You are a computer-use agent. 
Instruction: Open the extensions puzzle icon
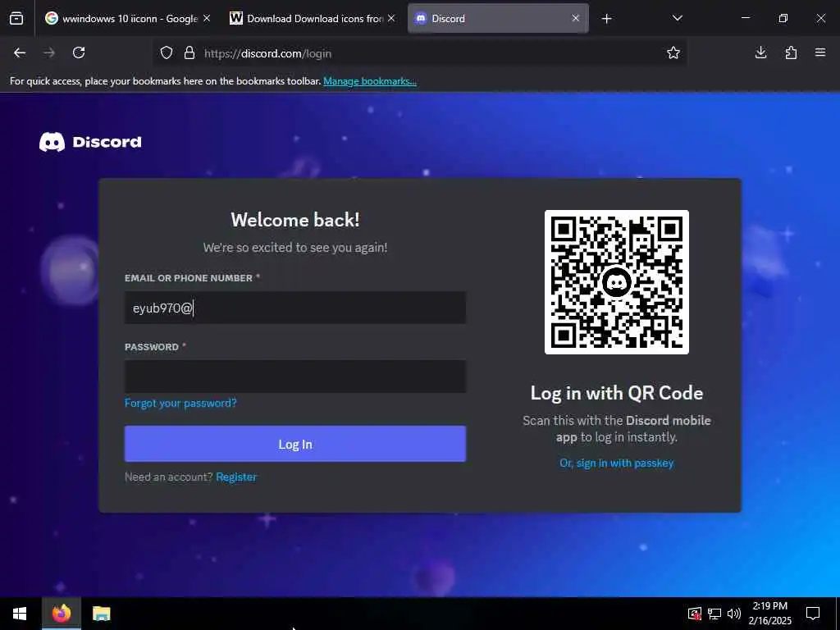(x=791, y=52)
